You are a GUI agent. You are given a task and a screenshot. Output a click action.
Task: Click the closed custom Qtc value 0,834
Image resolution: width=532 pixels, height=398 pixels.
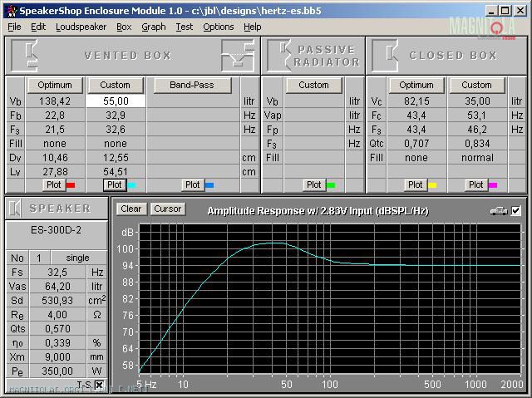[x=477, y=144]
